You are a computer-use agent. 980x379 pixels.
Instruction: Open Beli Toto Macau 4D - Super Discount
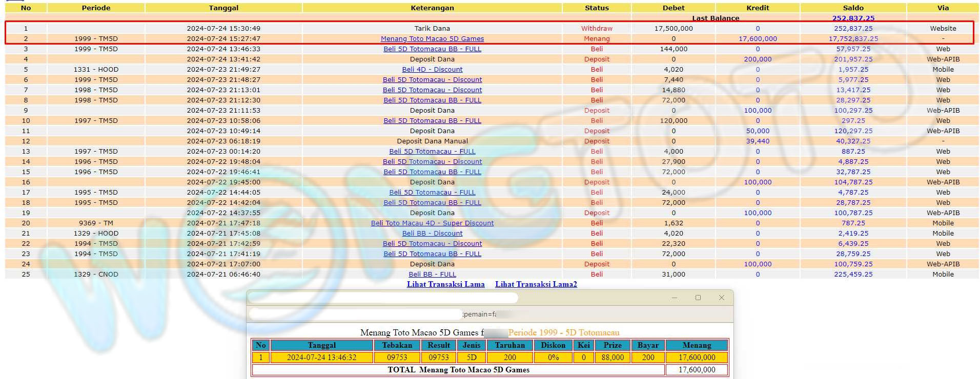pyautogui.click(x=432, y=223)
